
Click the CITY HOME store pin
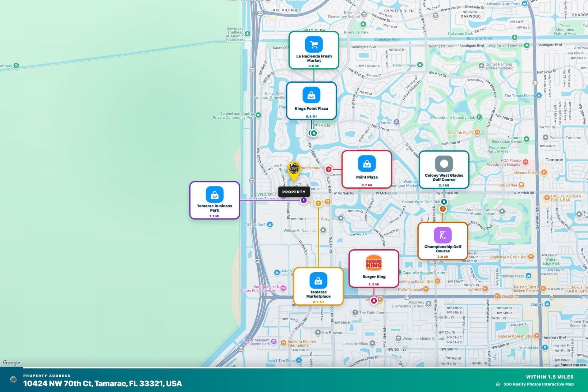[x=270, y=224]
